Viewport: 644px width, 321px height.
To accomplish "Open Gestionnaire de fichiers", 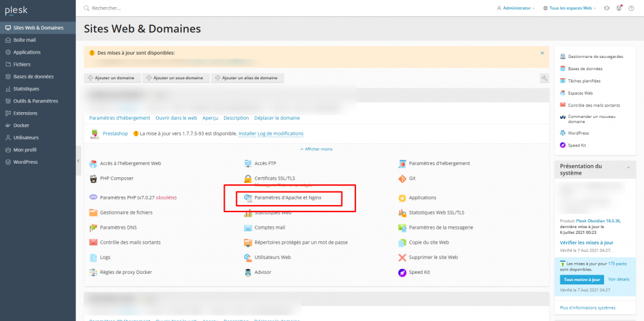I will (x=126, y=213).
